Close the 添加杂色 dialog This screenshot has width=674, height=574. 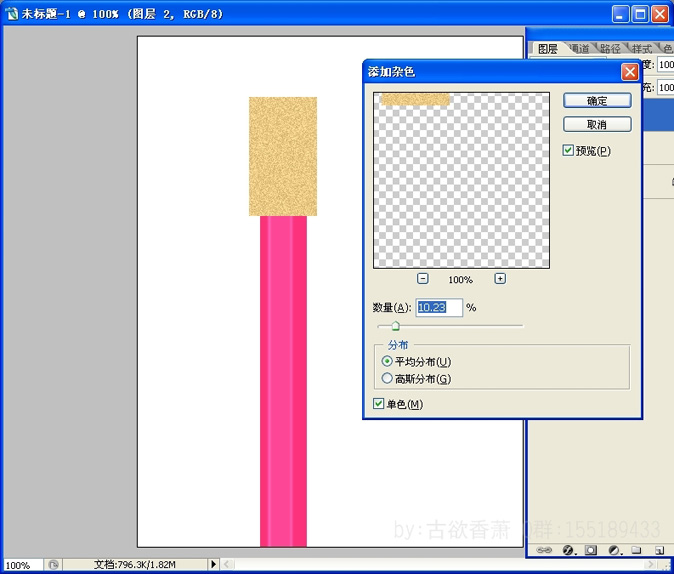tap(630, 72)
